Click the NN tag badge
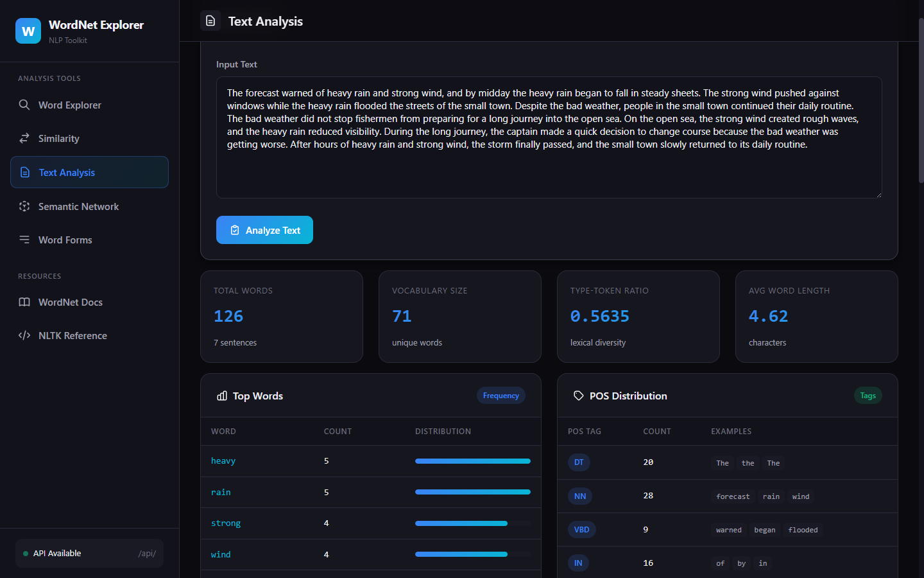Image resolution: width=924 pixels, height=578 pixels. click(580, 496)
